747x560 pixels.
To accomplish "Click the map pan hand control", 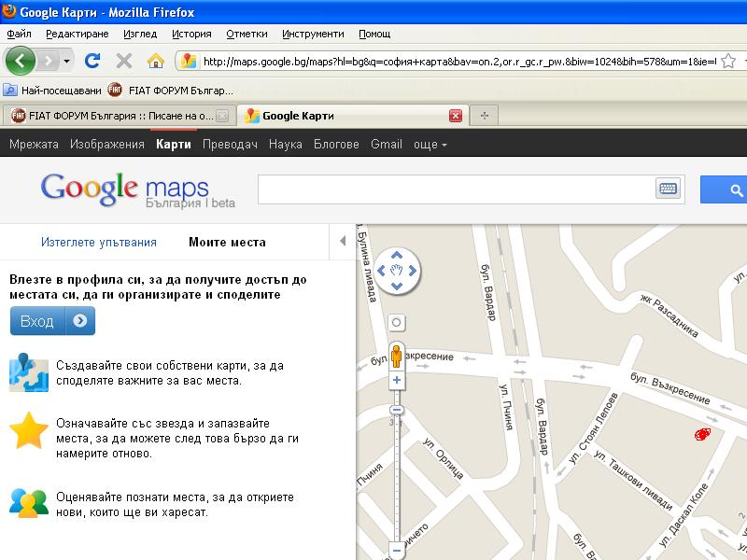I will pyautogui.click(x=397, y=271).
